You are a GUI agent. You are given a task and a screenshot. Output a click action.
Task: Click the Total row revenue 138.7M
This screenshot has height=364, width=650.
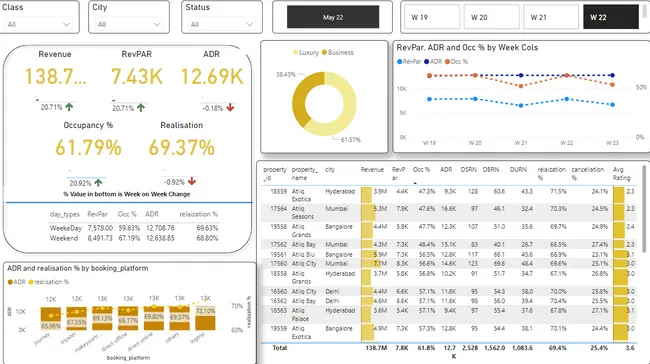376,348
